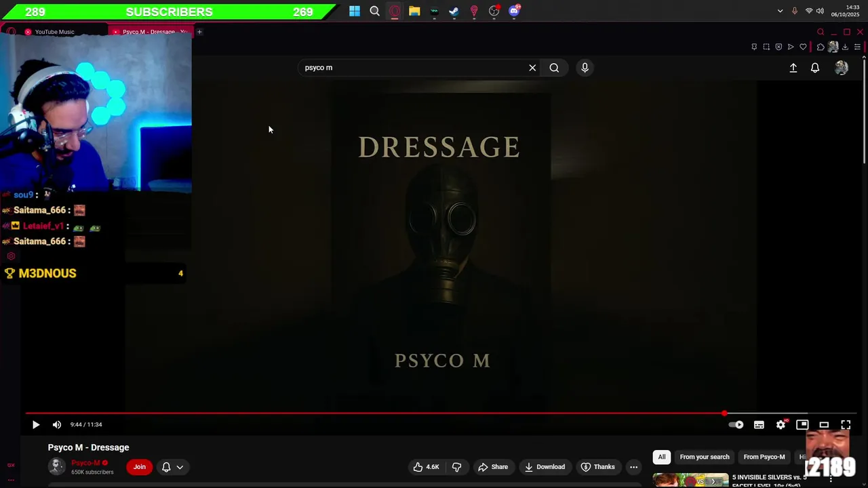
Task: Show hidden system tray icons chevron
Action: pyautogui.click(x=780, y=11)
